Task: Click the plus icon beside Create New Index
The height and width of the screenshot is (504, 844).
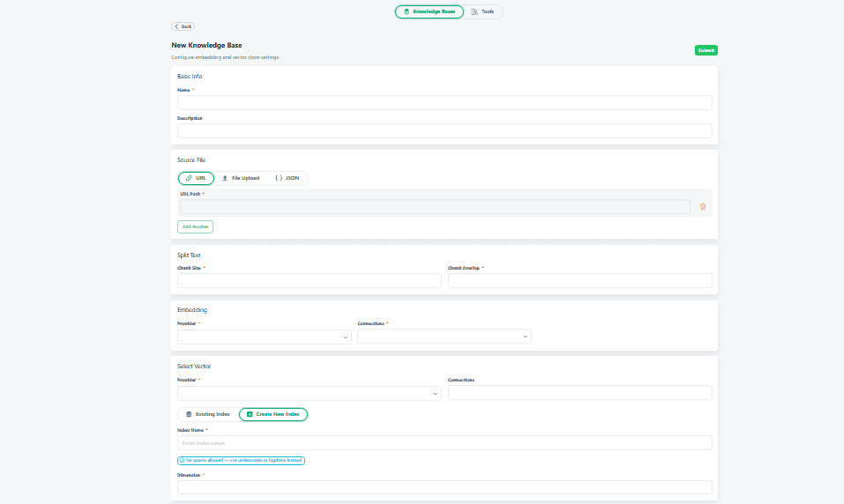Action: [x=250, y=414]
